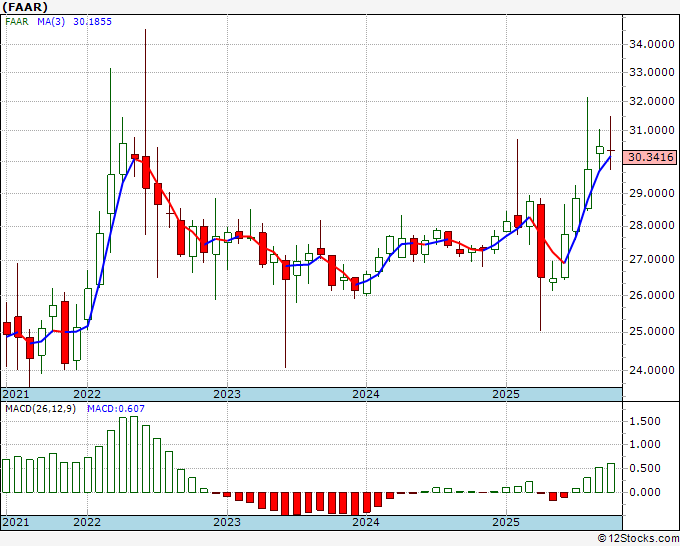Click 2024 on the price chart timeline

(x=366, y=394)
